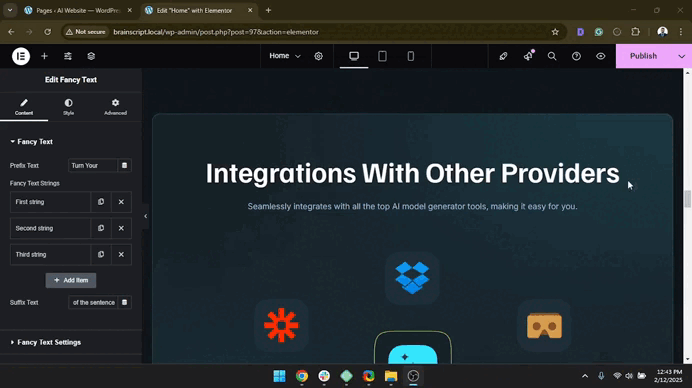Hide the editor panel with collapse arrow
This screenshot has height=388, width=692.
coord(146,216)
